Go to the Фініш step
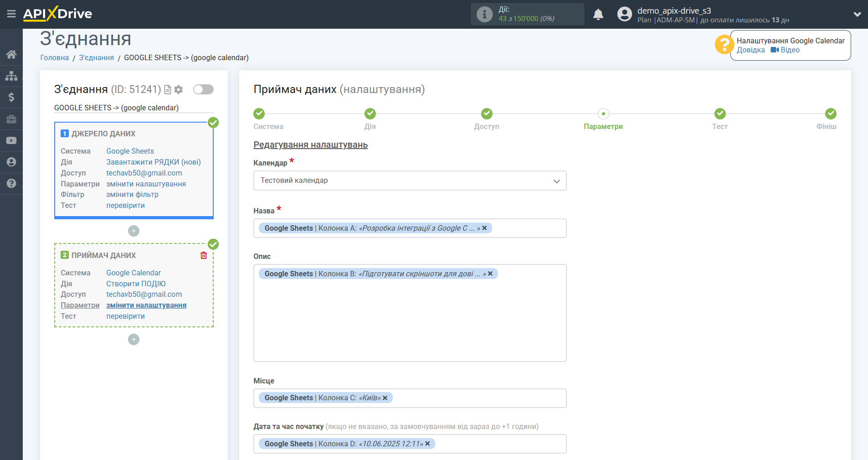Viewport: 868px width, 460px height. click(831, 114)
